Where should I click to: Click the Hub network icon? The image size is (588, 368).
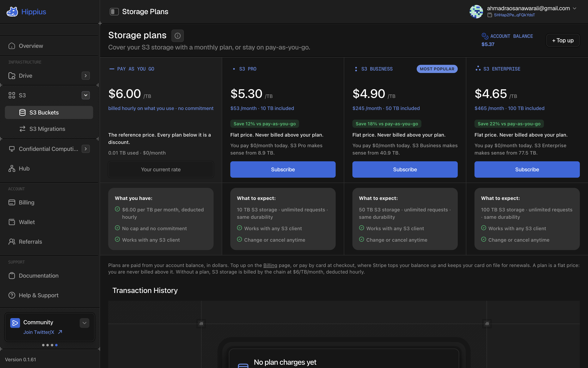(x=12, y=168)
